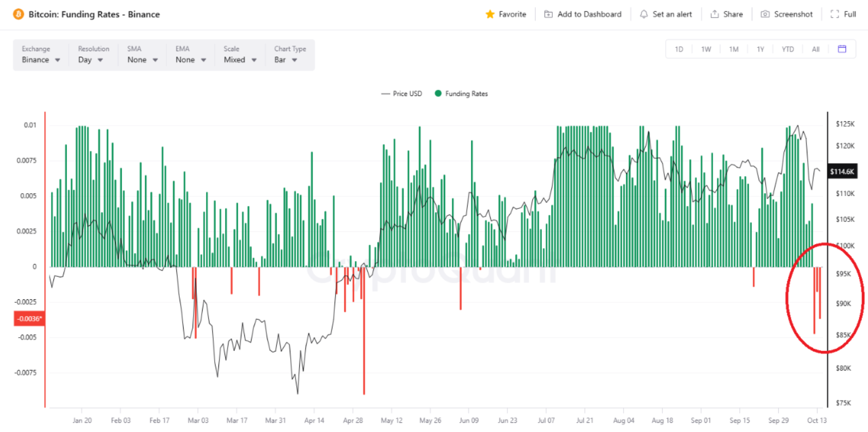Open the calendar date picker icon
The image size is (868, 432).
click(842, 49)
